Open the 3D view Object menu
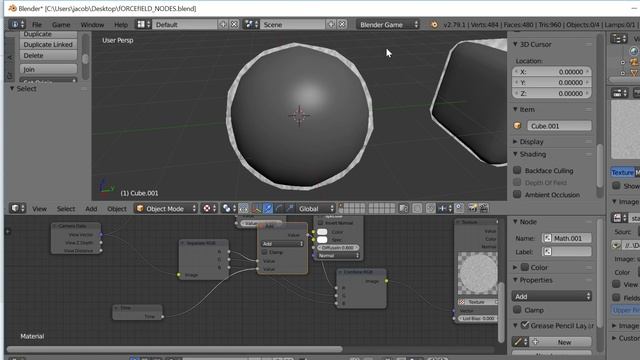This screenshot has height=360, width=640. tap(117, 209)
